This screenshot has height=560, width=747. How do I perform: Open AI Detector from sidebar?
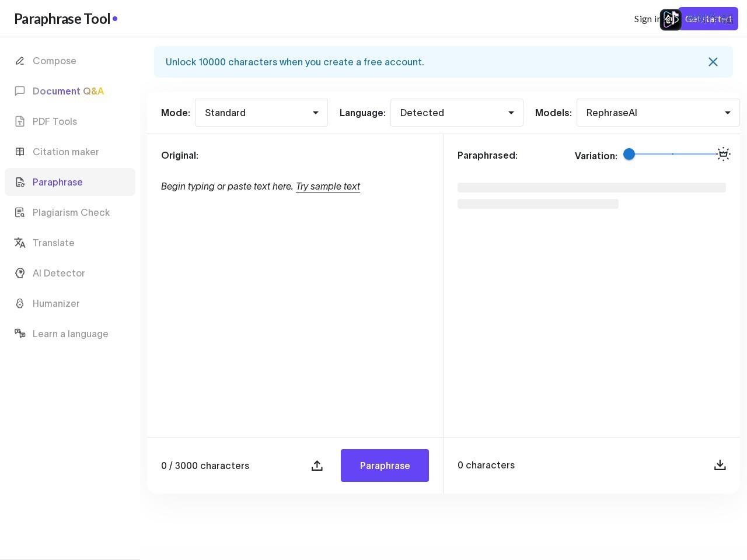pyautogui.click(x=70, y=273)
